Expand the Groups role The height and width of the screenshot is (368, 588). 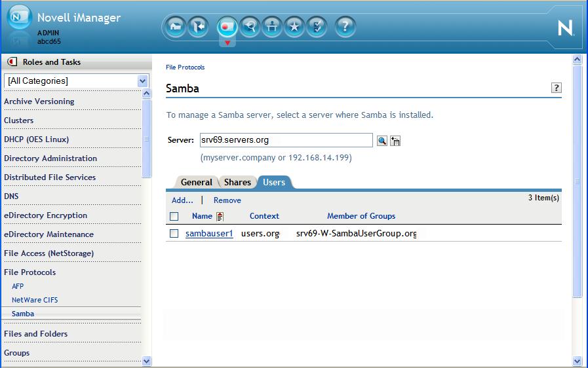point(17,353)
